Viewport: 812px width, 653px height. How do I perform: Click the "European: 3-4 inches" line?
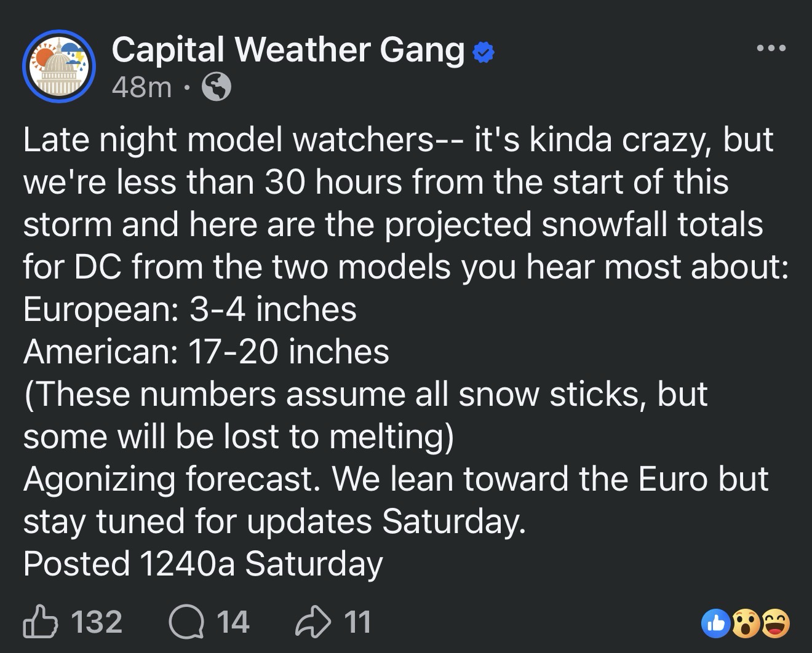[x=190, y=309]
